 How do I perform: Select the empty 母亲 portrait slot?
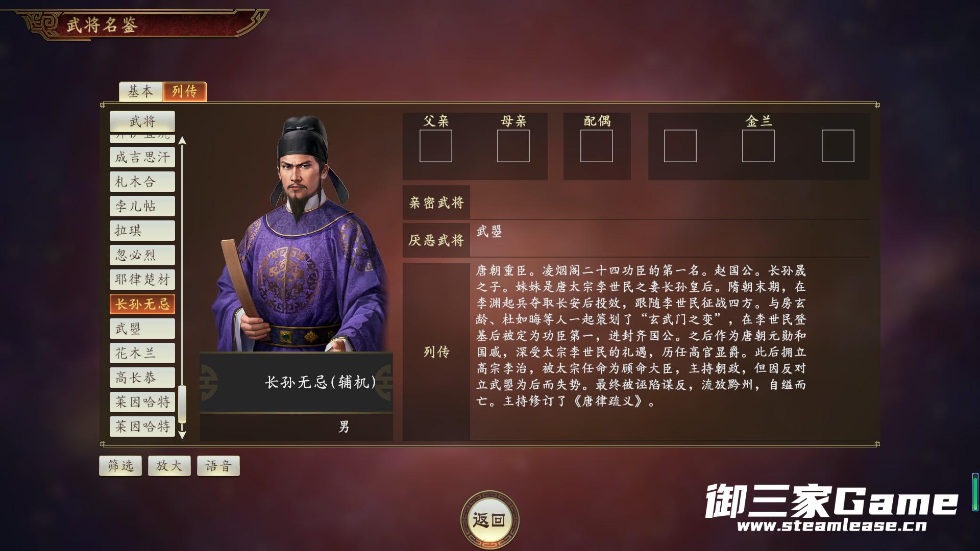[x=513, y=146]
